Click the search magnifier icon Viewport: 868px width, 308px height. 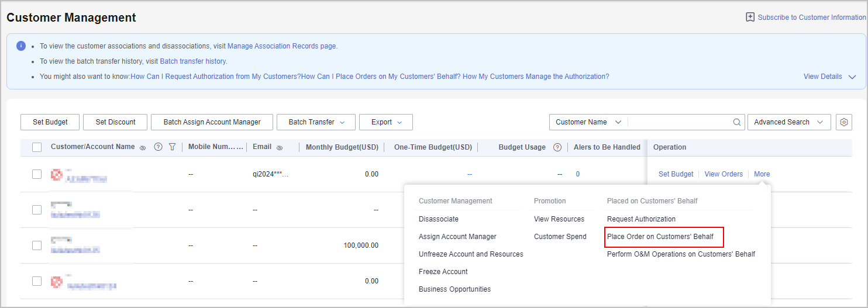[737, 122]
